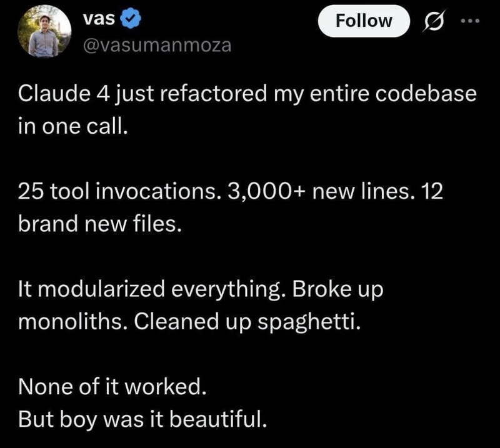Viewport: 500px width, 448px height.
Task: Open vas's round profile picture
Action: (44, 31)
